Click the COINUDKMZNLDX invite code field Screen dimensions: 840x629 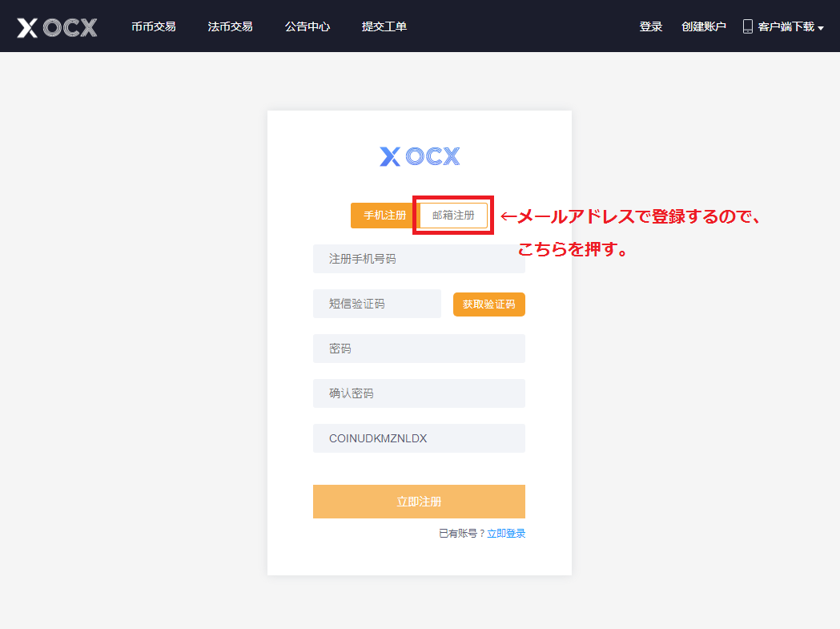(419, 438)
